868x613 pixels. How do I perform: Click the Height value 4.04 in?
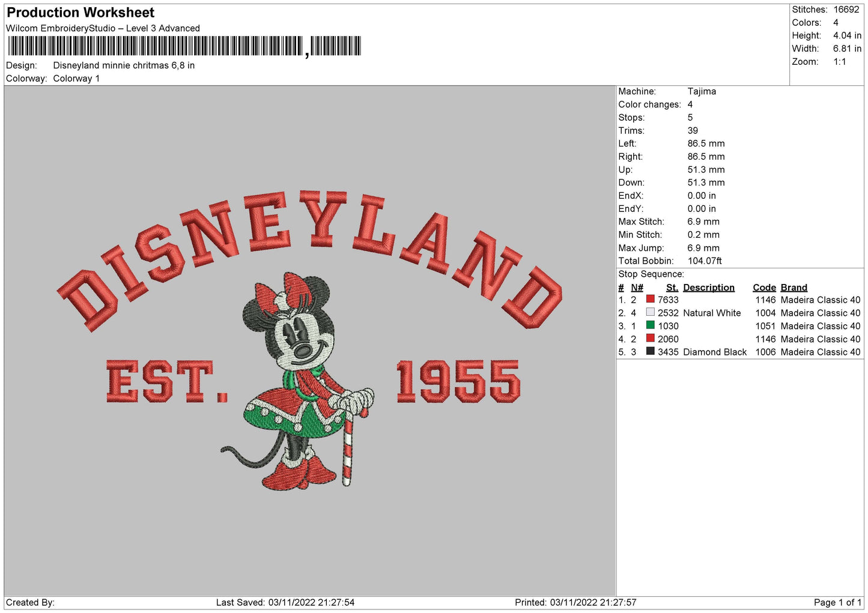pos(847,35)
